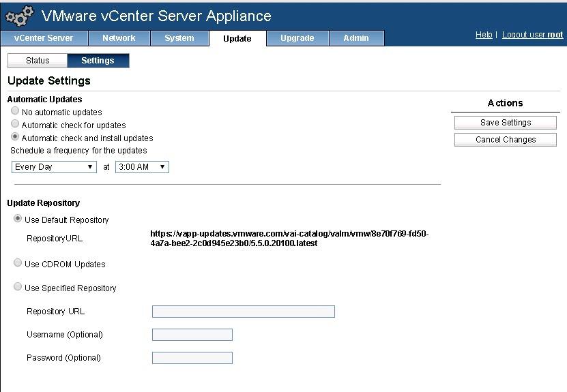Select Automatic check for updates radio
Viewport: 567px width, 392px height.
pos(15,123)
